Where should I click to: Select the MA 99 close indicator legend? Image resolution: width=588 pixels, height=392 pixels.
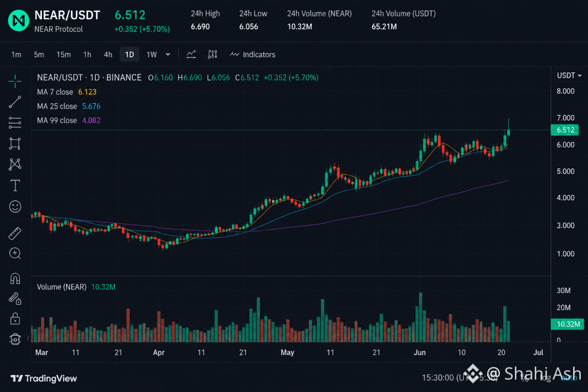tap(69, 121)
